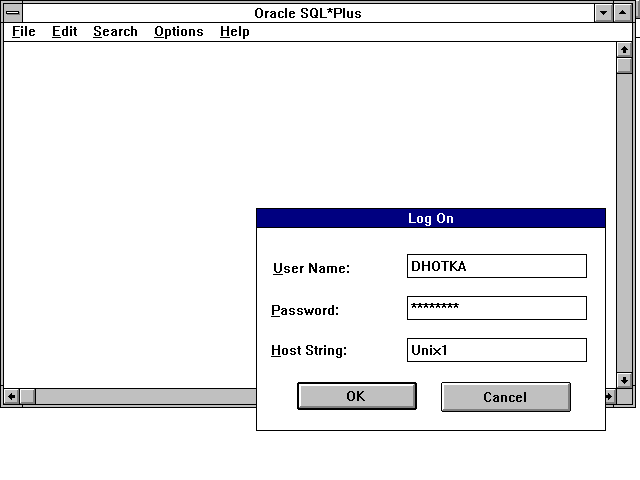The width and height of the screenshot is (640, 480).
Task: Open the Search menu
Action: pos(115,32)
